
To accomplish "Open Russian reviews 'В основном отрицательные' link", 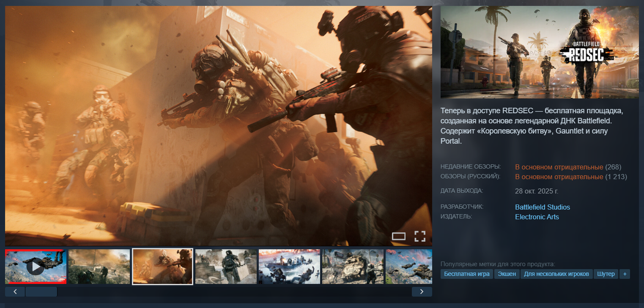I will point(559,177).
